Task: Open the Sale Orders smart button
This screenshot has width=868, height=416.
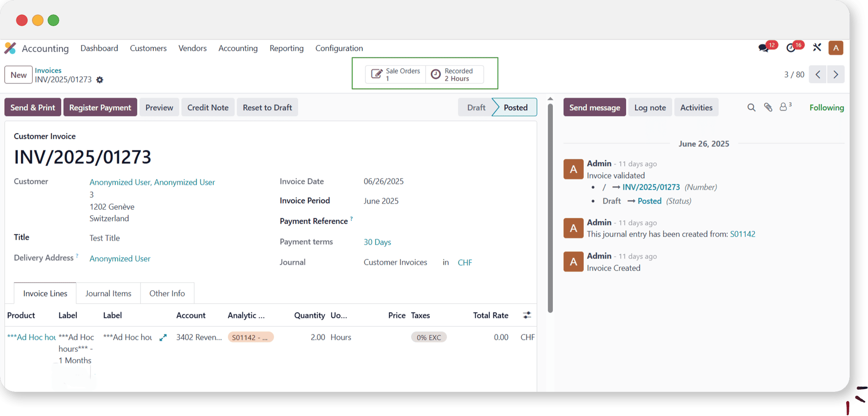Action: (x=396, y=74)
